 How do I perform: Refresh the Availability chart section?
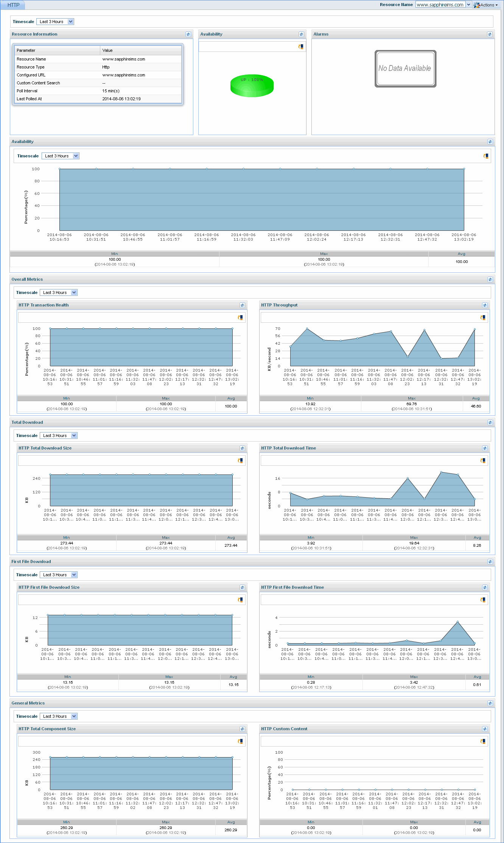click(490, 142)
